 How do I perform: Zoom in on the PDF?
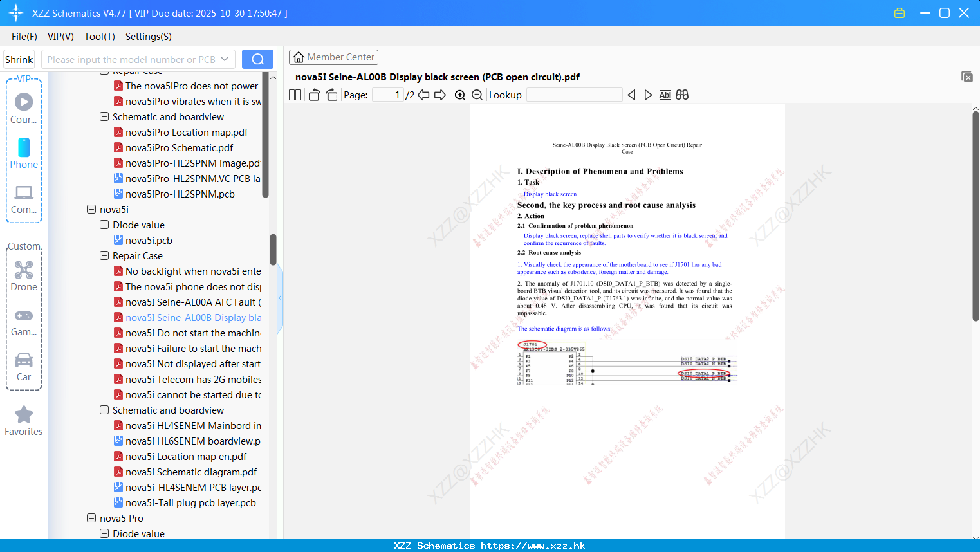pos(460,95)
